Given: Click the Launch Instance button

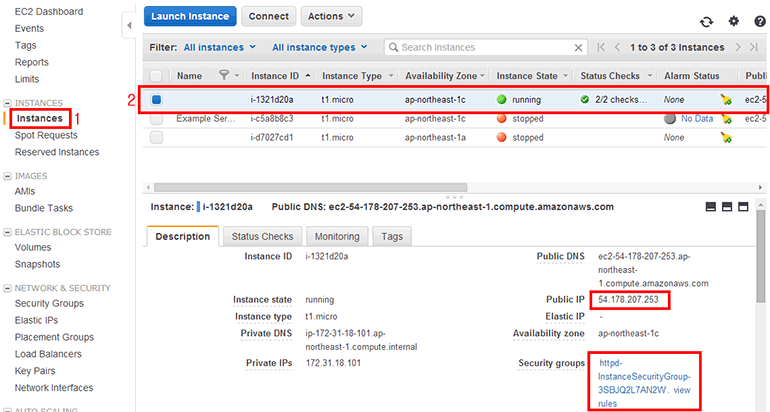Looking at the screenshot, I should (x=190, y=16).
